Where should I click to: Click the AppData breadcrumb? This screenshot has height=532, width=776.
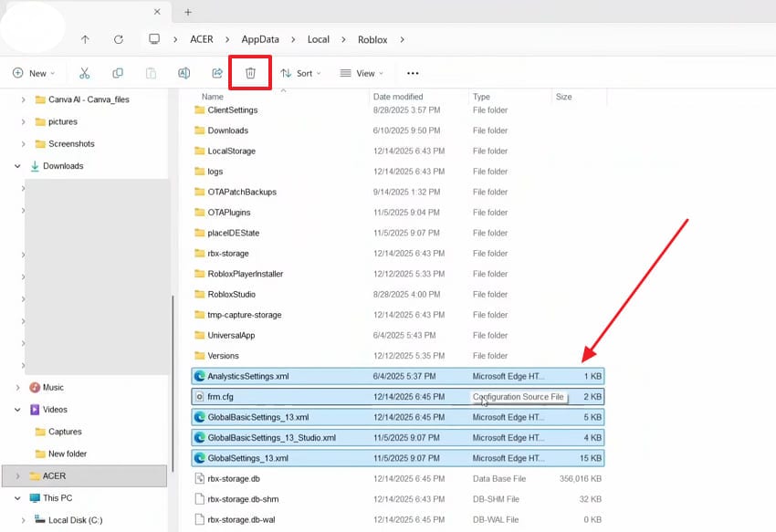pos(260,39)
